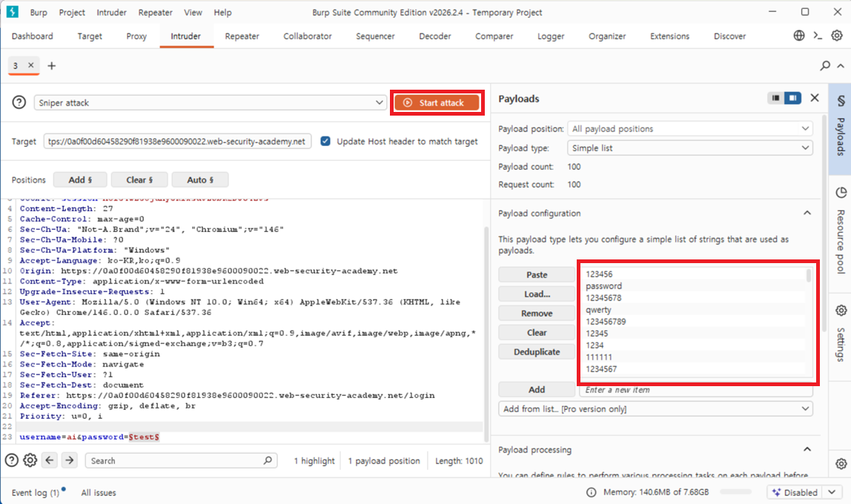The height and width of the screenshot is (504, 851).
Task: Toggle Update Host header to match target
Action: [325, 141]
